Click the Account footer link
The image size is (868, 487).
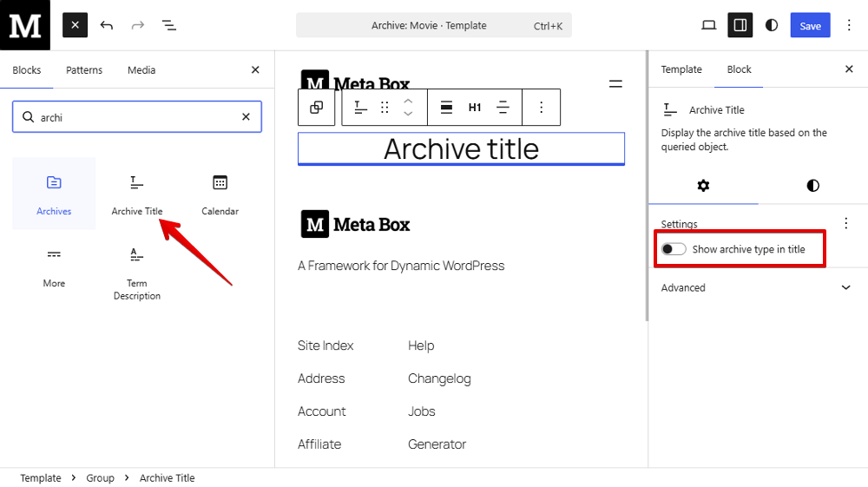tap(322, 411)
